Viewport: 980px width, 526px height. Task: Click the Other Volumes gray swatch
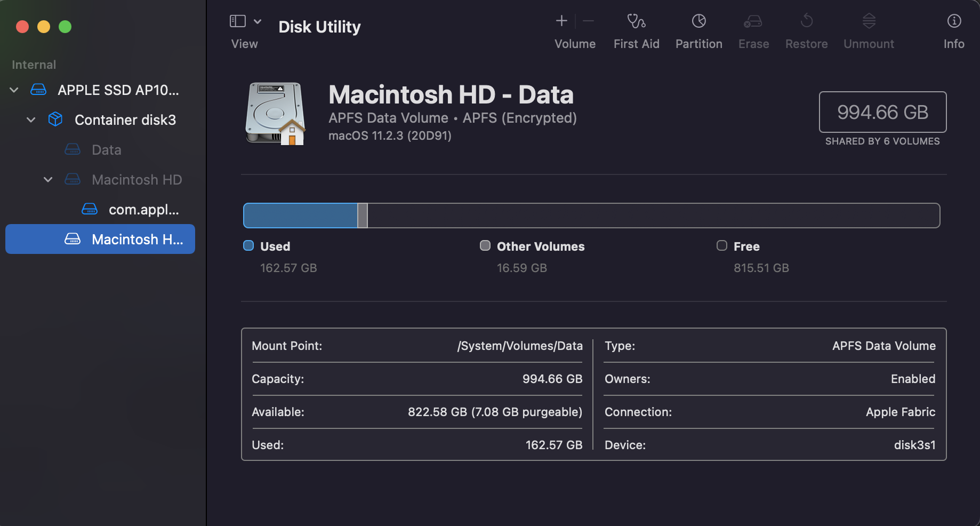pos(485,246)
